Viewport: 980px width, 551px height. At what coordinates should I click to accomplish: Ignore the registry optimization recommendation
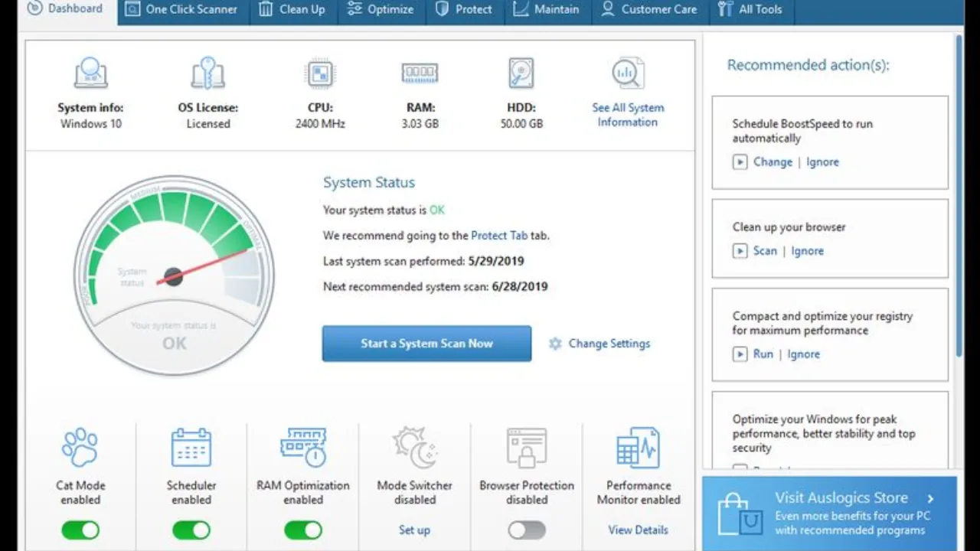[x=803, y=354]
